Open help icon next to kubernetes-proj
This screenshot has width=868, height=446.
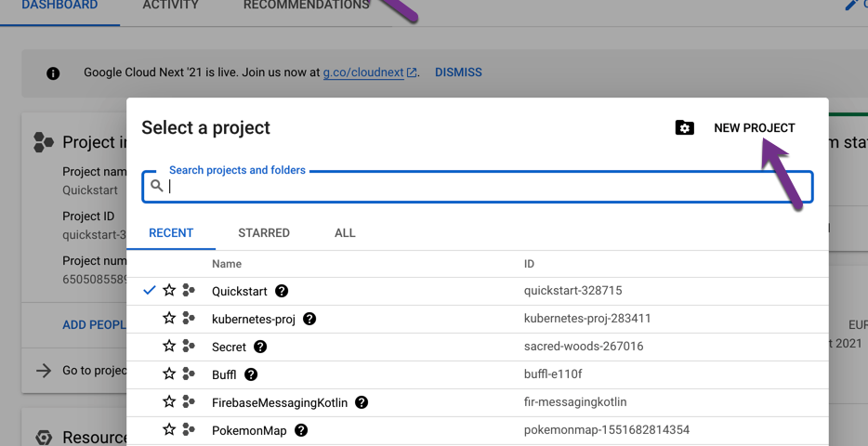click(309, 319)
